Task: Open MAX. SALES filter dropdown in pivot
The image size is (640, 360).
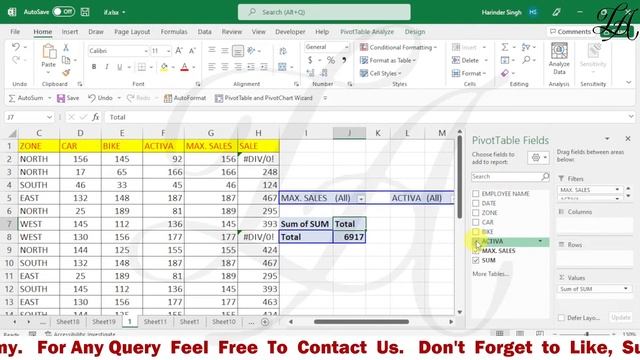Action: (361, 199)
